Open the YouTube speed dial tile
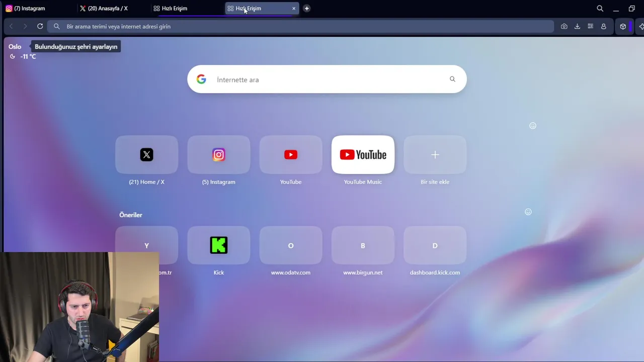 [x=291, y=154]
